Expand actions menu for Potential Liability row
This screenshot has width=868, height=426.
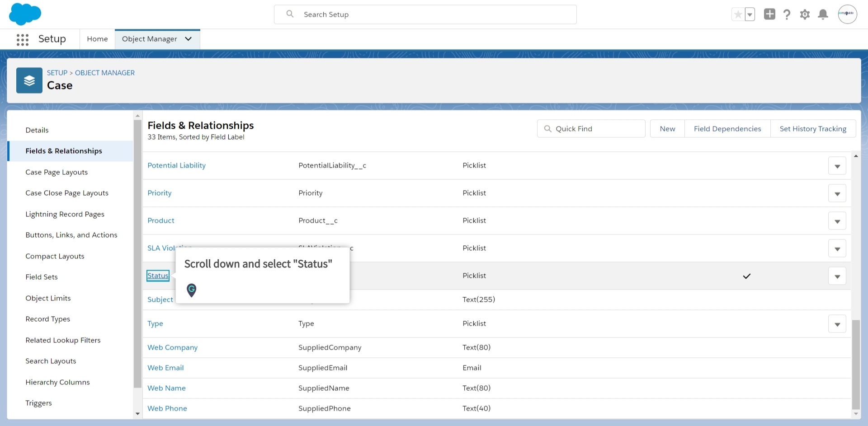[837, 166]
